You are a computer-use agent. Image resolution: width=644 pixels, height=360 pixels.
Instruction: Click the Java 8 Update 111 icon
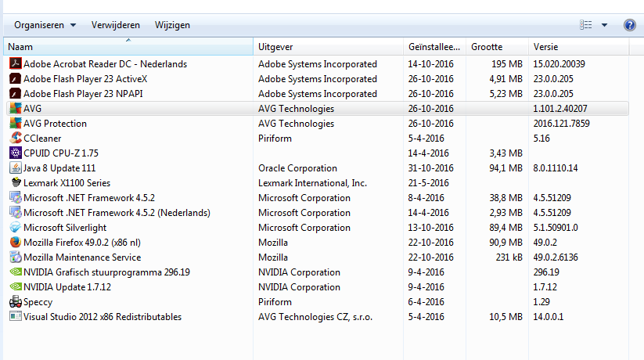(x=15, y=168)
